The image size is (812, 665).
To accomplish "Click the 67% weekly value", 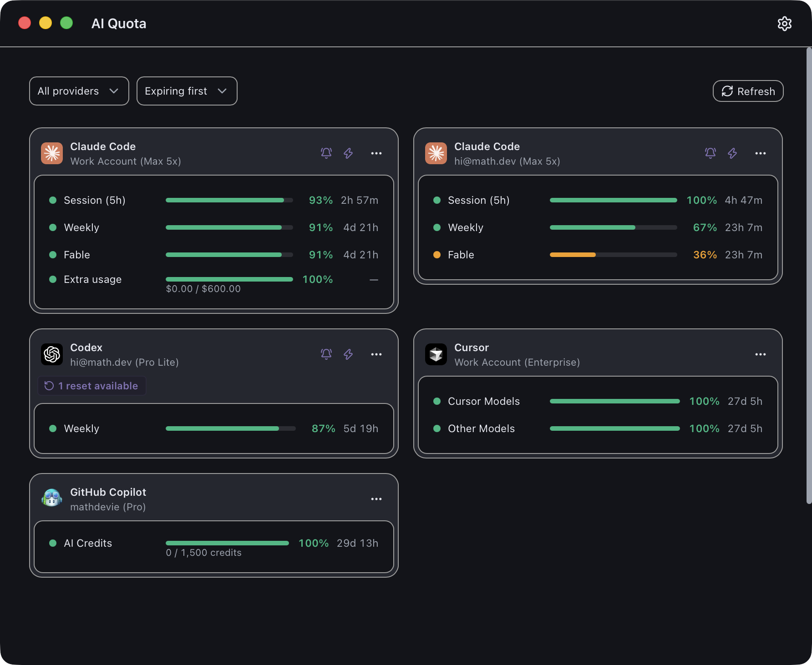I will coord(705,227).
